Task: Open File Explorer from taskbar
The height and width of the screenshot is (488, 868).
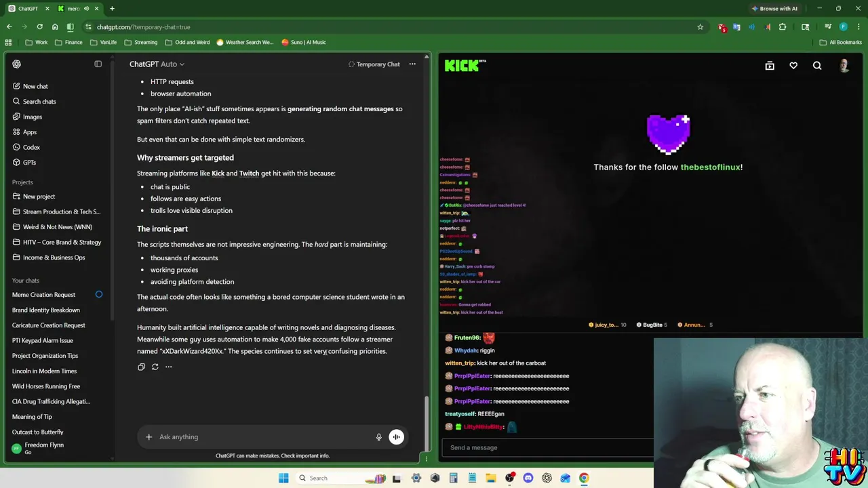Action: click(491, 478)
